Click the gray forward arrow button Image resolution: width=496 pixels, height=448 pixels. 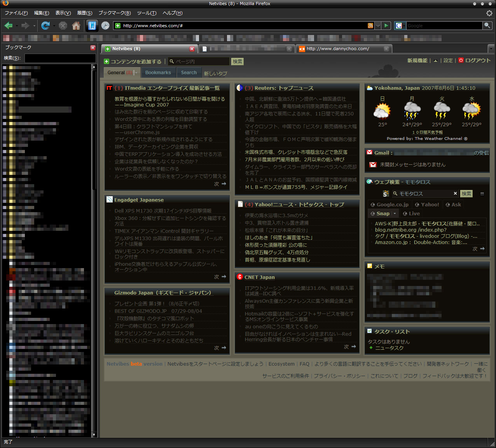25,26
